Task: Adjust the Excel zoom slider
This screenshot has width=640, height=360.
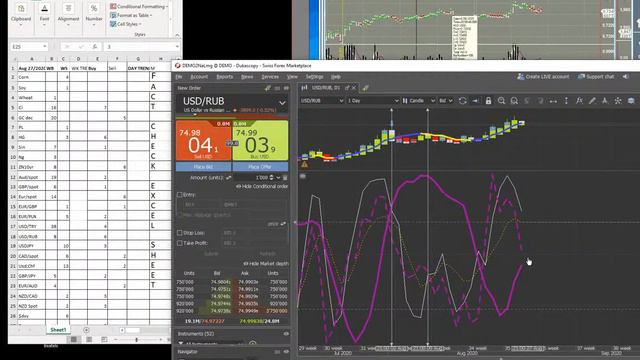Action: [x=137, y=339]
